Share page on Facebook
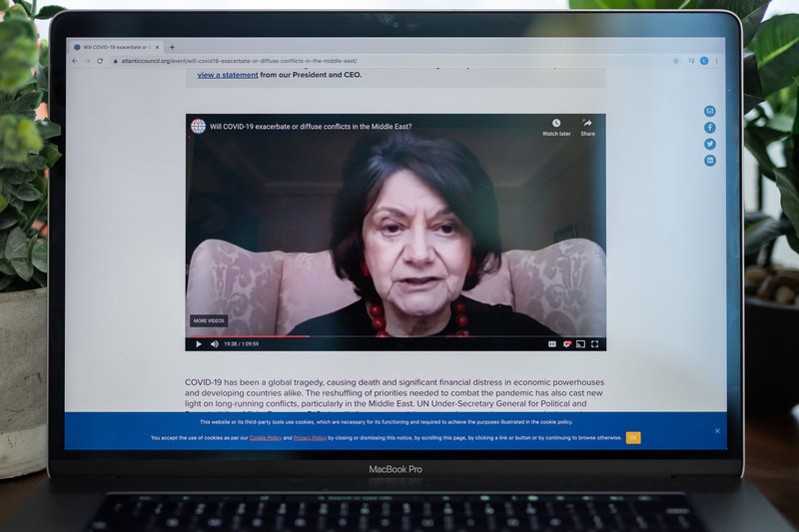This screenshot has width=799, height=532. [709, 128]
